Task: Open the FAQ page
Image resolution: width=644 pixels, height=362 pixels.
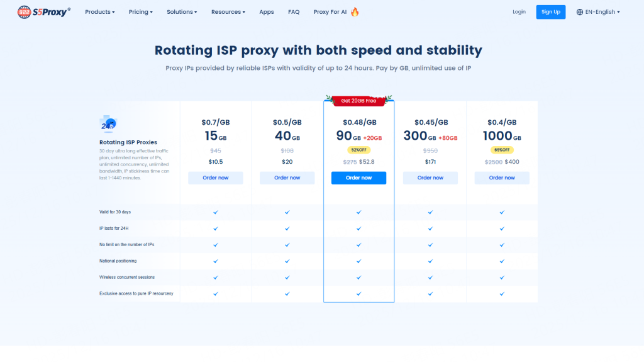Action: [x=294, y=12]
